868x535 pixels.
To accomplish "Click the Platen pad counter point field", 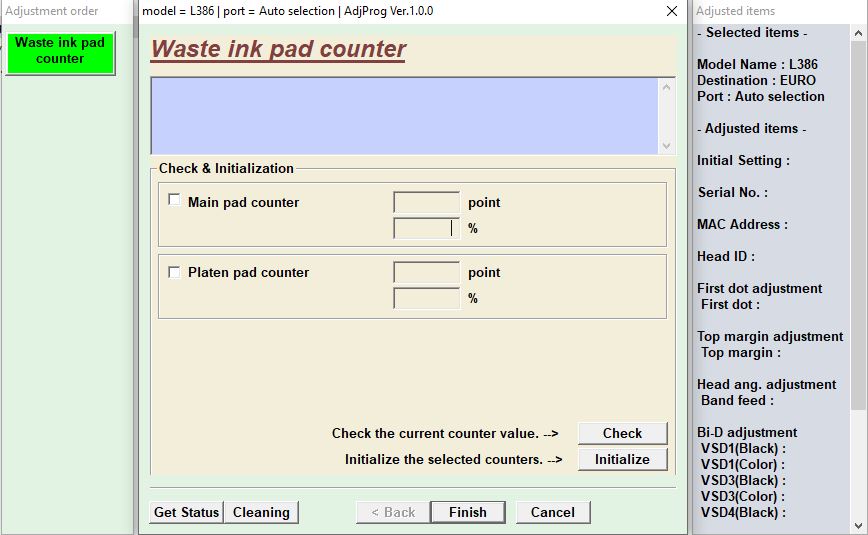I will 426,272.
